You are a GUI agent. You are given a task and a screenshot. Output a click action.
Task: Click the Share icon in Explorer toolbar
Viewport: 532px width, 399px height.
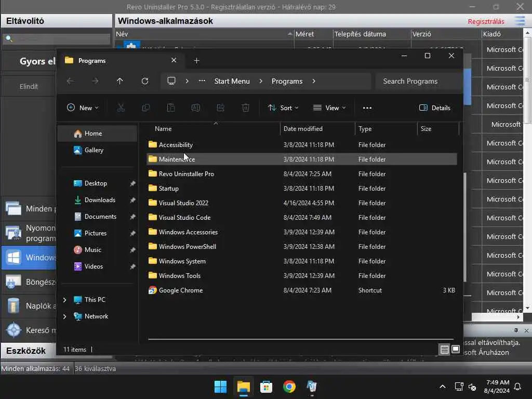pyautogui.click(x=220, y=108)
